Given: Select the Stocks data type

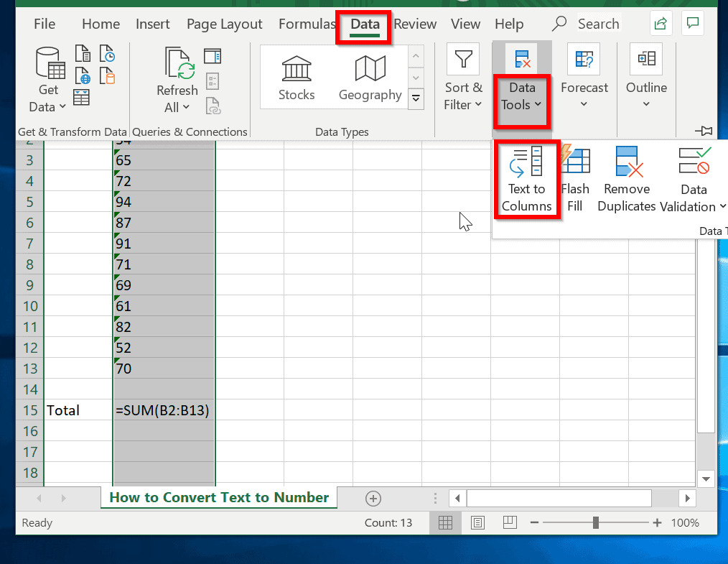Looking at the screenshot, I should pyautogui.click(x=297, y=75).
